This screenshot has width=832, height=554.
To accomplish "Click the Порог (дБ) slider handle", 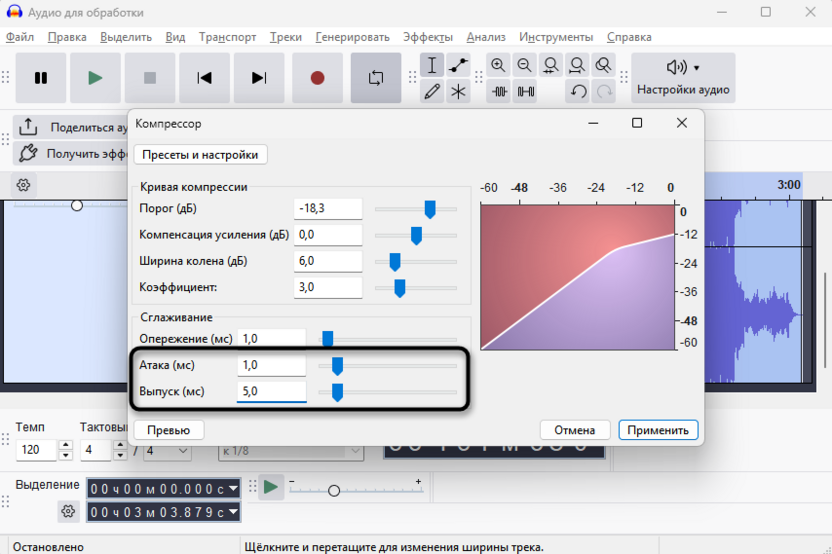I will coord(430,209).
